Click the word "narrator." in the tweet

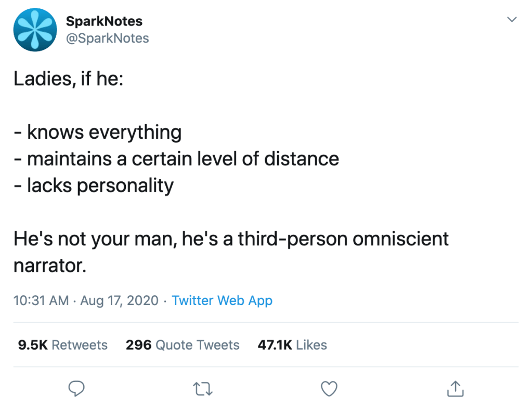coord(49,266)
